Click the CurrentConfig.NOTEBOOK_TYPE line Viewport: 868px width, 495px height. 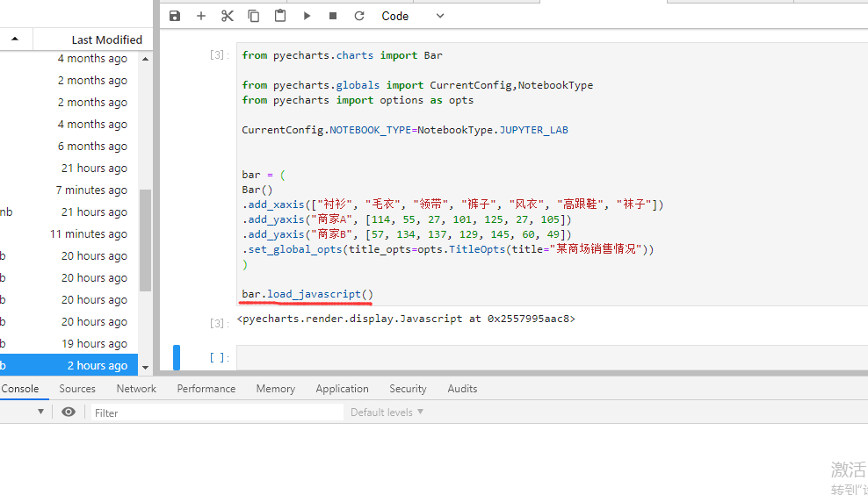[405, 131]
